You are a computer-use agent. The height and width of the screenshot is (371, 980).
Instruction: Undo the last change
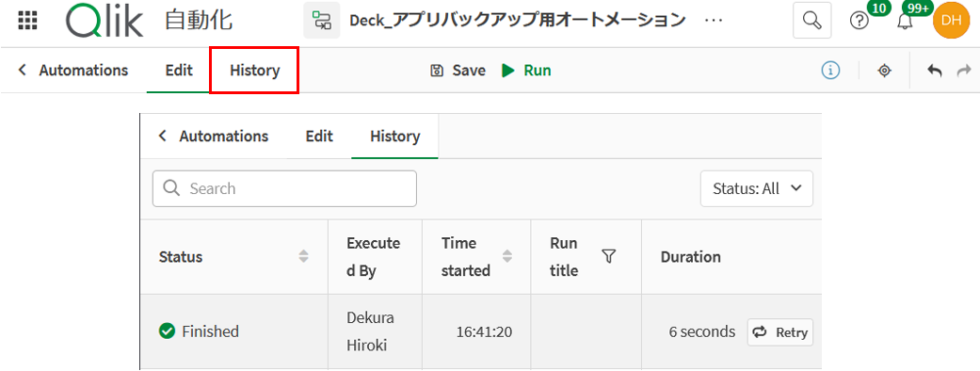pyautogui.click(x=935, y=71)
